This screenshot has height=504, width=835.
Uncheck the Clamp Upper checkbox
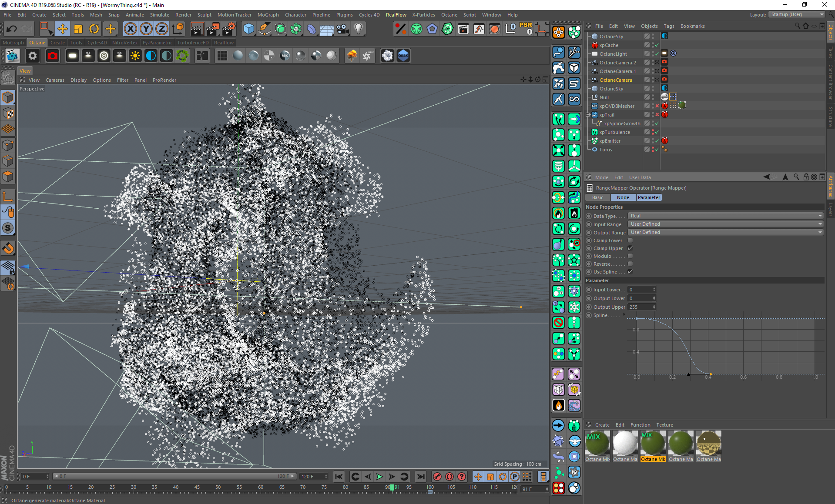point(630,248)
